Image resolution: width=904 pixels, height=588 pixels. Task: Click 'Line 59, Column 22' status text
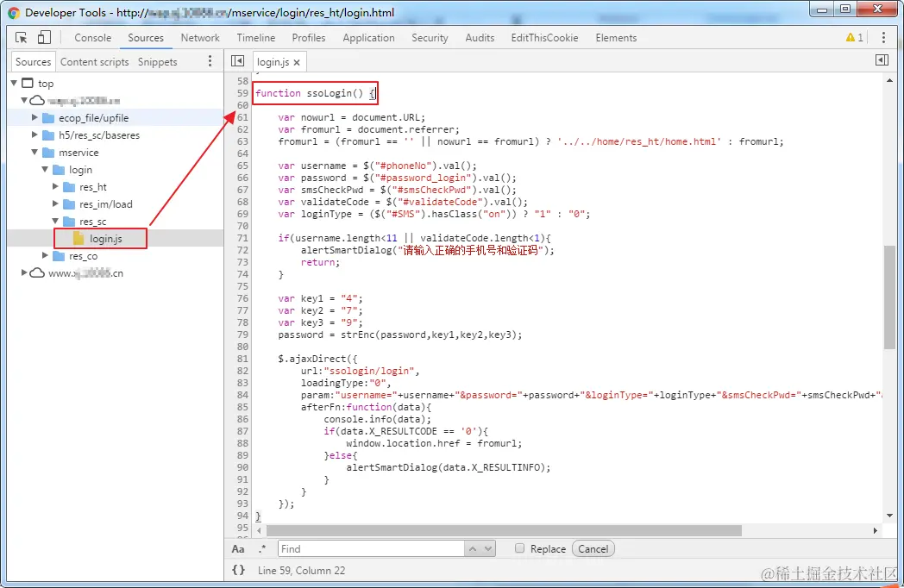pos(302,570)
